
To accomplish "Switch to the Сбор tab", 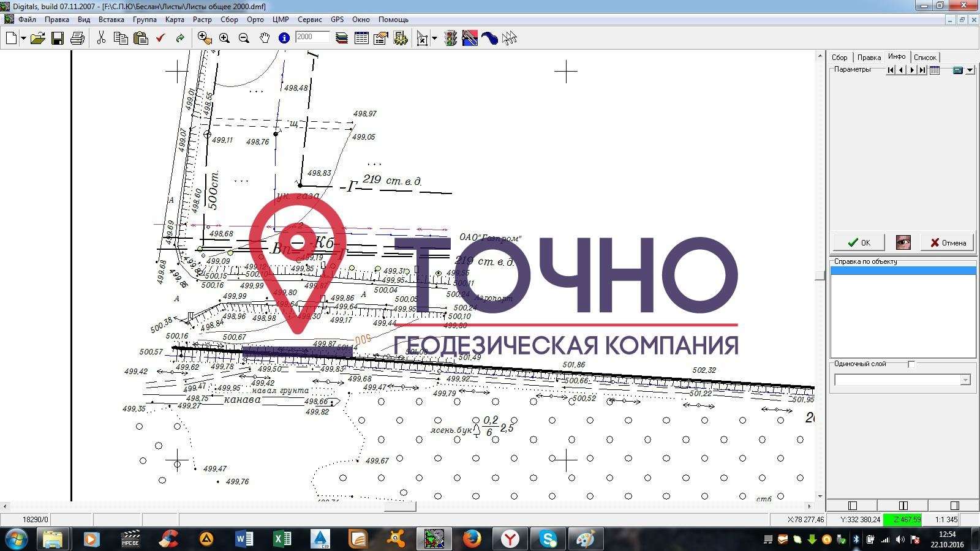I will pyautogui.click(x=839, y=58).
